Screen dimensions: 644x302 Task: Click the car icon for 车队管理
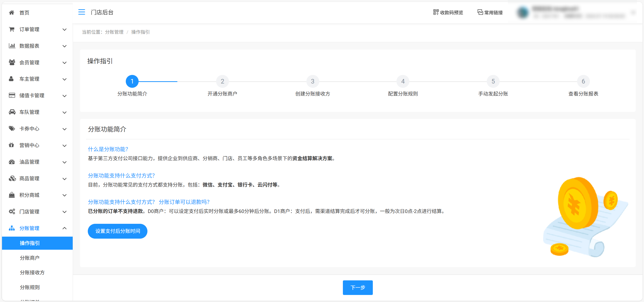pyautogui.click(x=12, y=112)
